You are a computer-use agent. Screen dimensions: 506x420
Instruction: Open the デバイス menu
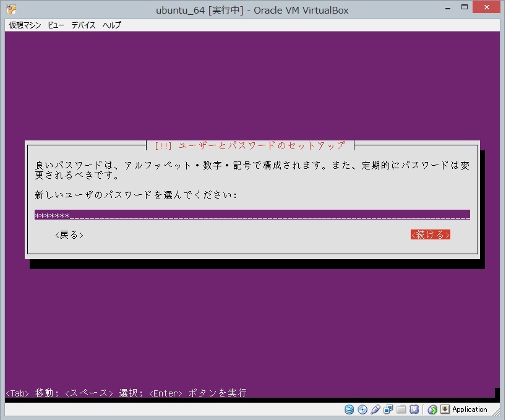tap(84, 25)
